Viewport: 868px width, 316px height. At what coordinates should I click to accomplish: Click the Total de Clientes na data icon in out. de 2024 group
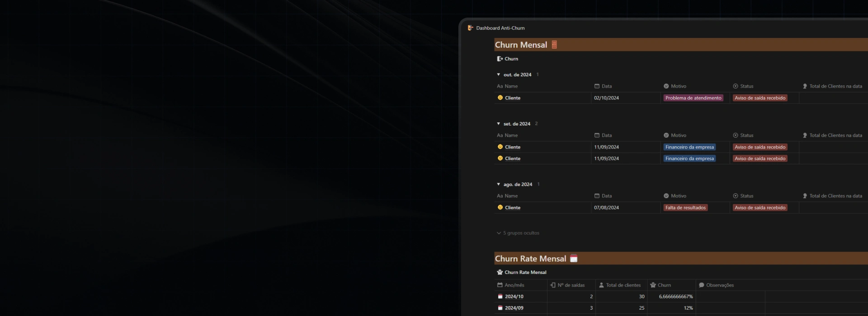(x=805, y=86)
